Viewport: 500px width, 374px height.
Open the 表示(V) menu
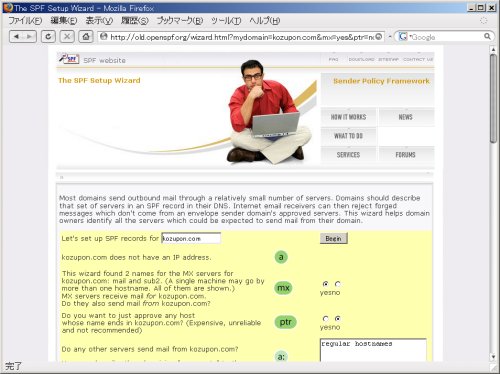(x=99, y=21)
